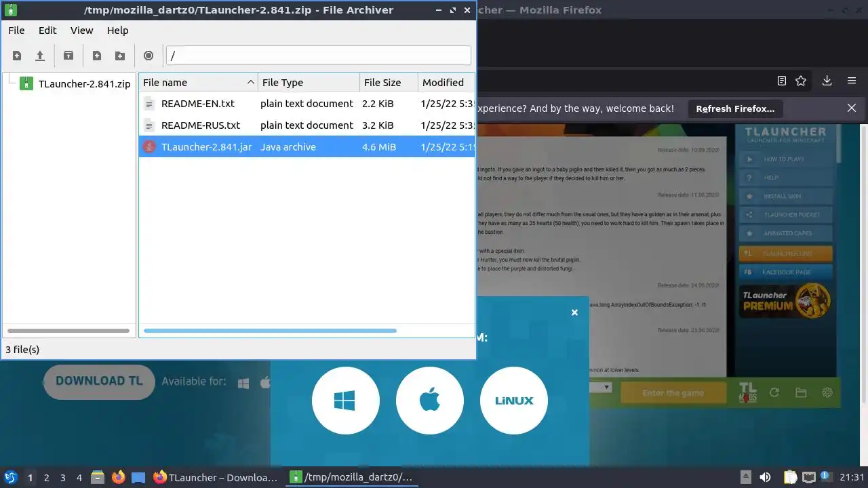Click the Java archive file type cell
Screen dimensions: 868x488
288,147
